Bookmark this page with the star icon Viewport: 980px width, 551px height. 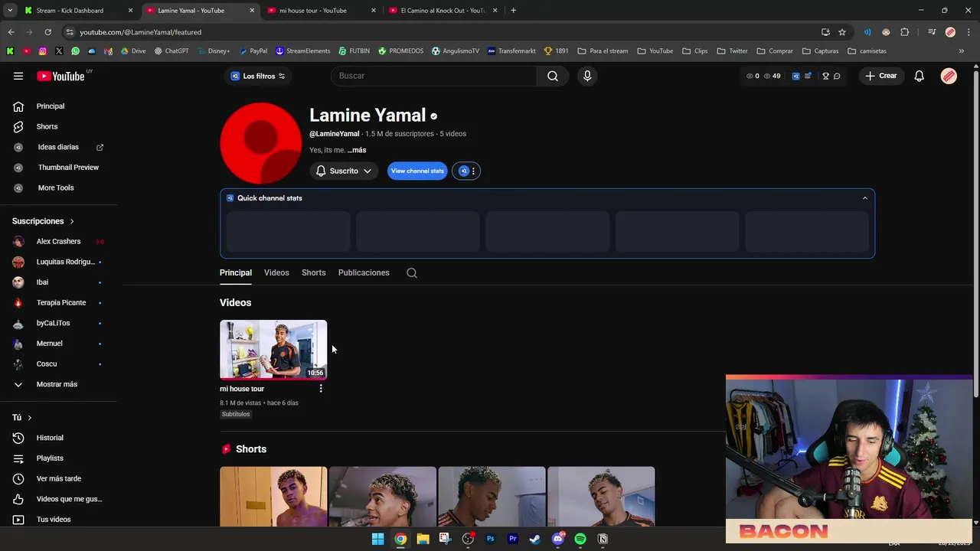click(x=842, y=32)
